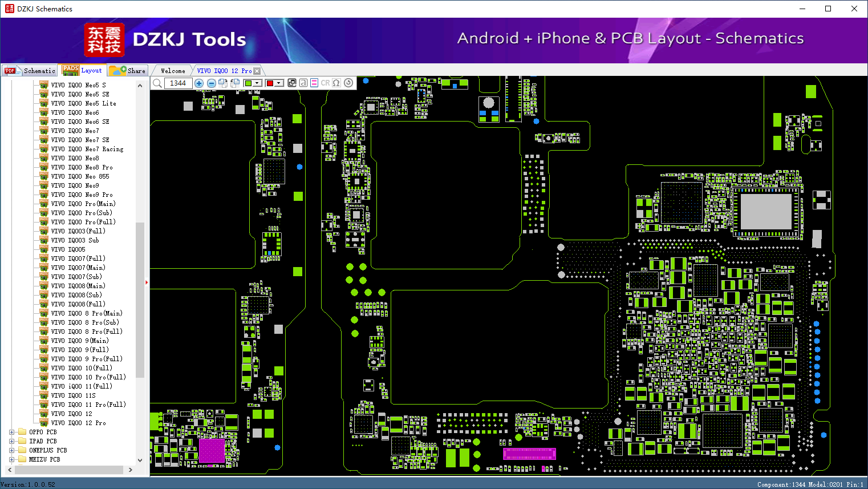This screenshot has height=489, width=868.
Task: Click the circular reset arrow icon
Action: click(348, 83)
